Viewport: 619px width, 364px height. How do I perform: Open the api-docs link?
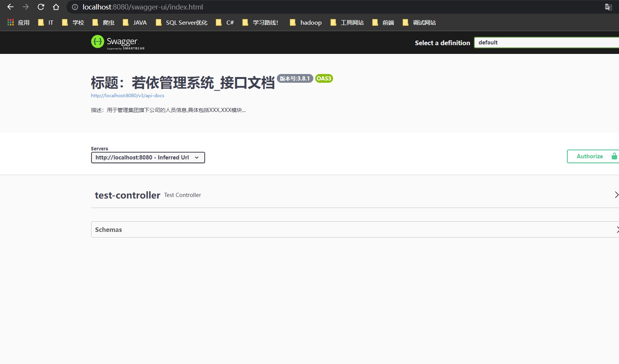pos(127,95)
